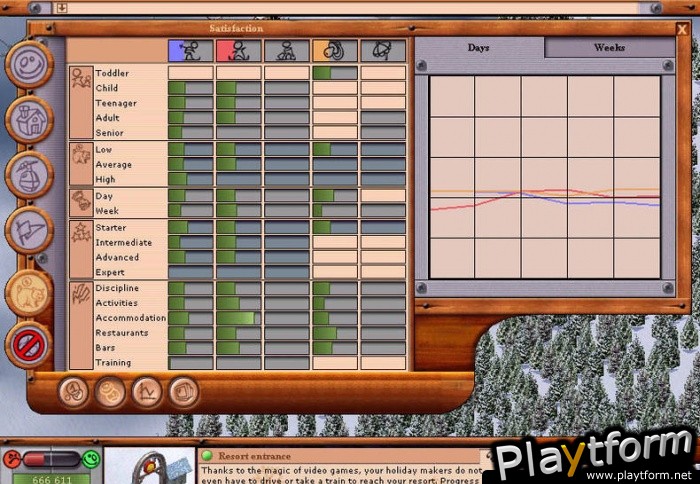Screen dimensions: 700x484
Task: Click the green money display 666 611
Action: tap(52, 479)
